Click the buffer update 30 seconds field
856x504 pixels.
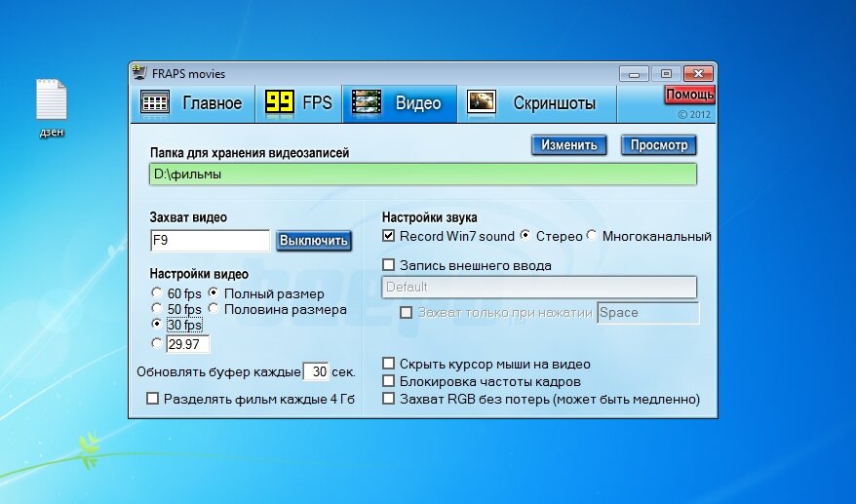pyautogui.click(x=316, y=371)
